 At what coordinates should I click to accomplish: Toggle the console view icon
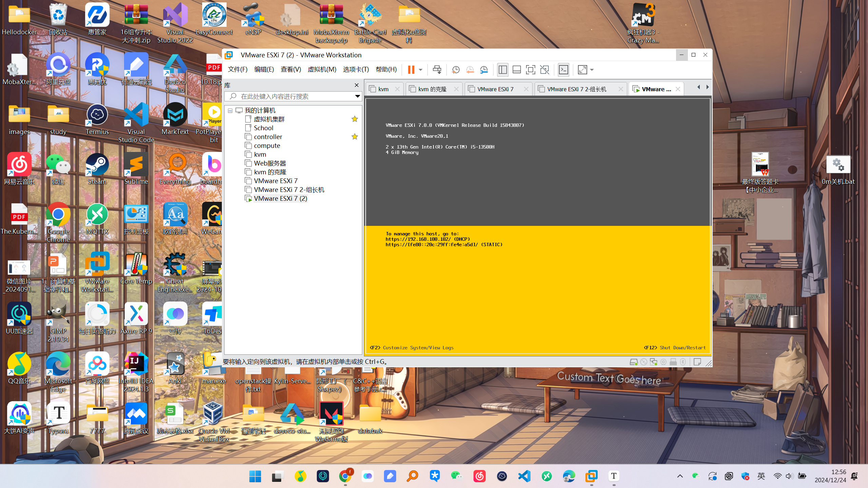pos(563,70)
